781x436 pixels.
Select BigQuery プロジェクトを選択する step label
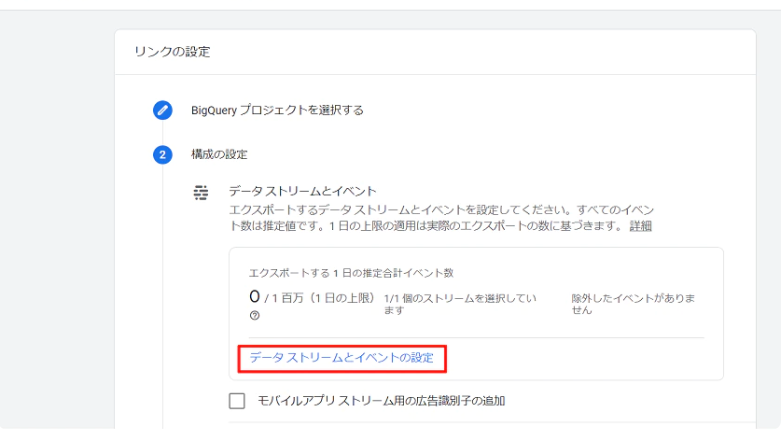pyautogui.click(x=277, y=110)
